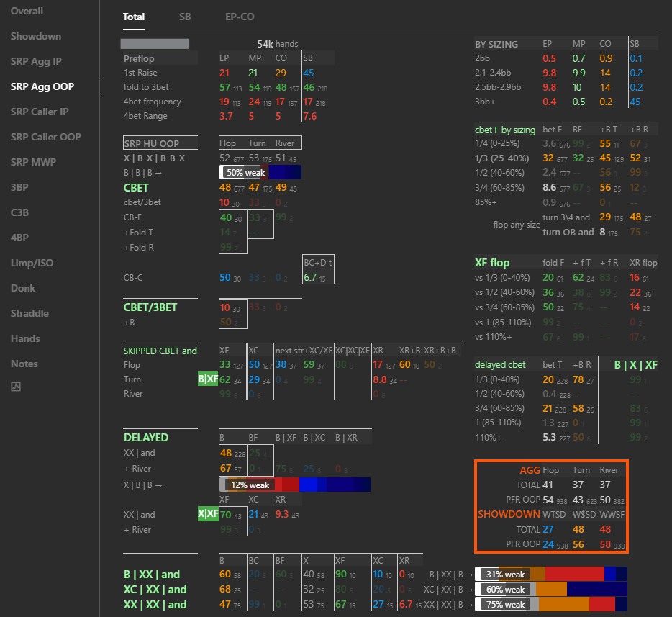672x617 pixels.
Task: Open the Notes section
Action: (24, 364)
